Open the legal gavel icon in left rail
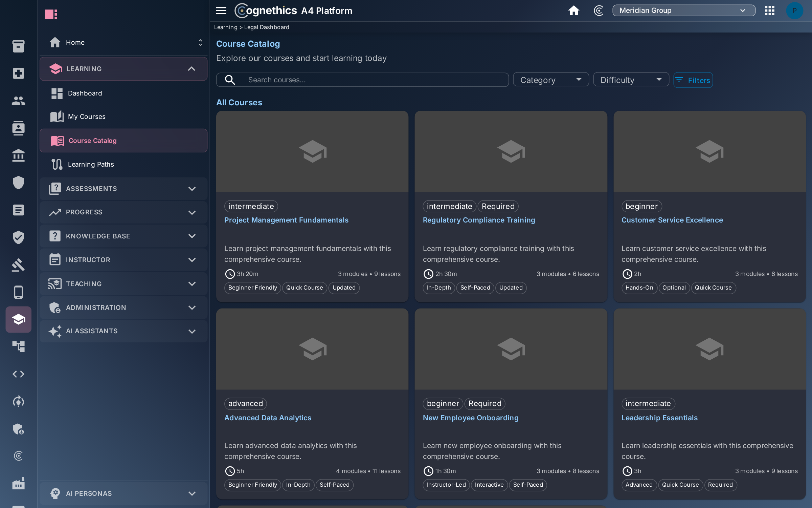The image size is (812, 508). [x=18, y=265]
